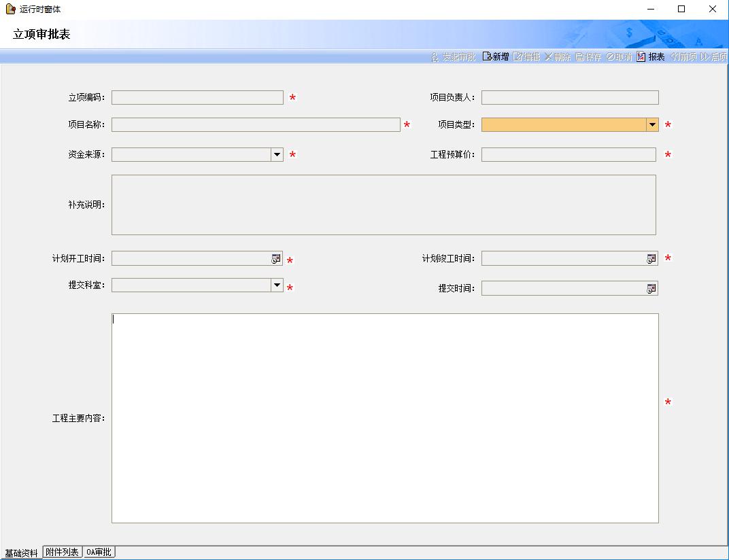729x560 pixels.
Task: Switch to the OA审批 tab
Action: (x=99, y=552)
